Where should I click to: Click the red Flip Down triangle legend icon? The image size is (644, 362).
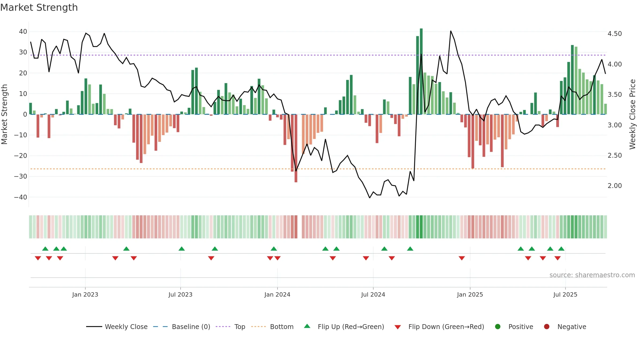398,327
